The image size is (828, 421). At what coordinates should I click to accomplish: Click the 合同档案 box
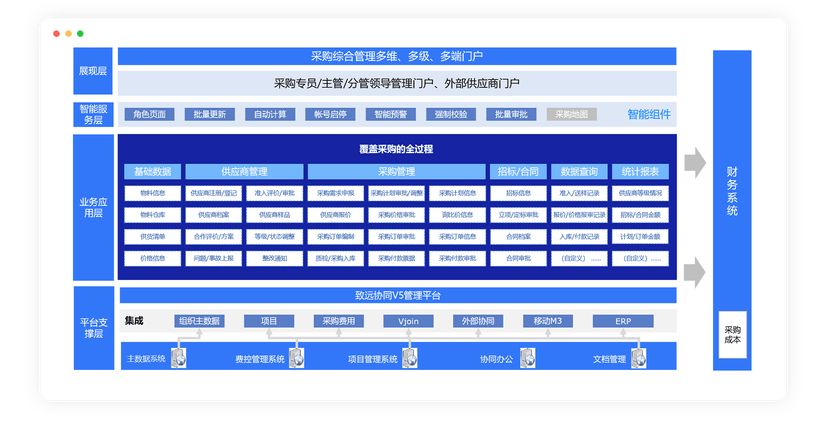pos(519,237)
